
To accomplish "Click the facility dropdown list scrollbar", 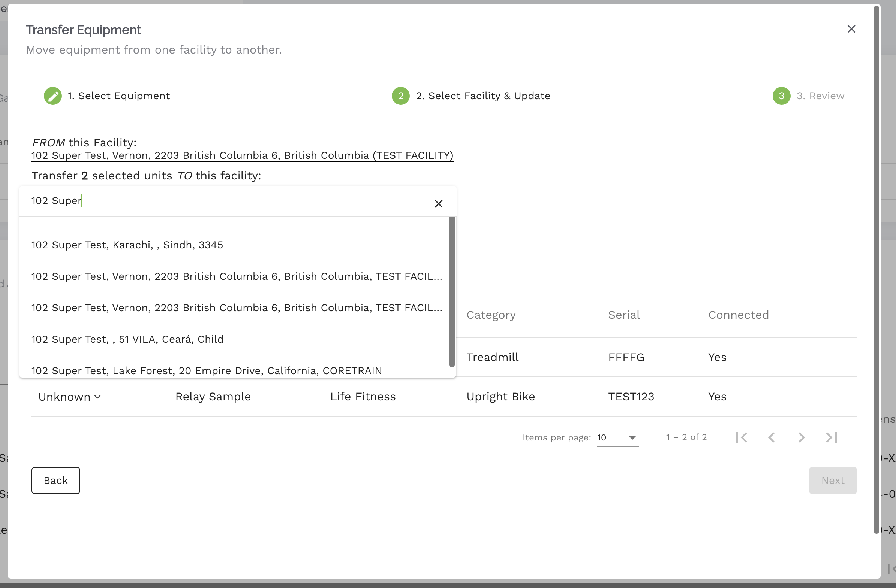I will [x=452, y=291].
